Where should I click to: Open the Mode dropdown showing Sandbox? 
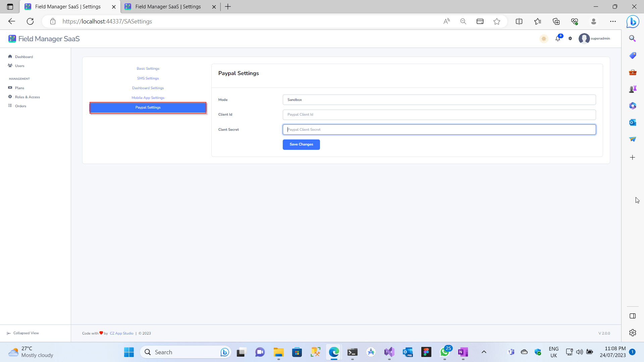(x=439, y=100)
